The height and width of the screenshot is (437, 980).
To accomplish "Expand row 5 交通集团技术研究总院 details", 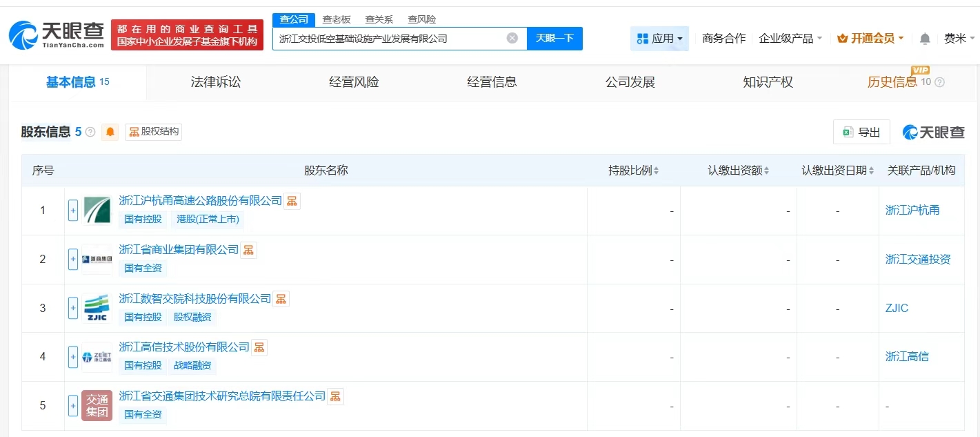I will point(73,406).
